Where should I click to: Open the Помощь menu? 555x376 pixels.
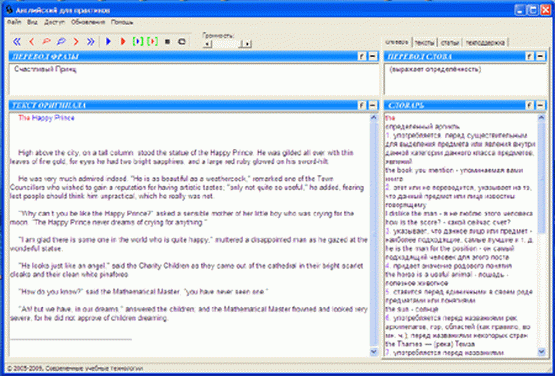tap(122, 22)
